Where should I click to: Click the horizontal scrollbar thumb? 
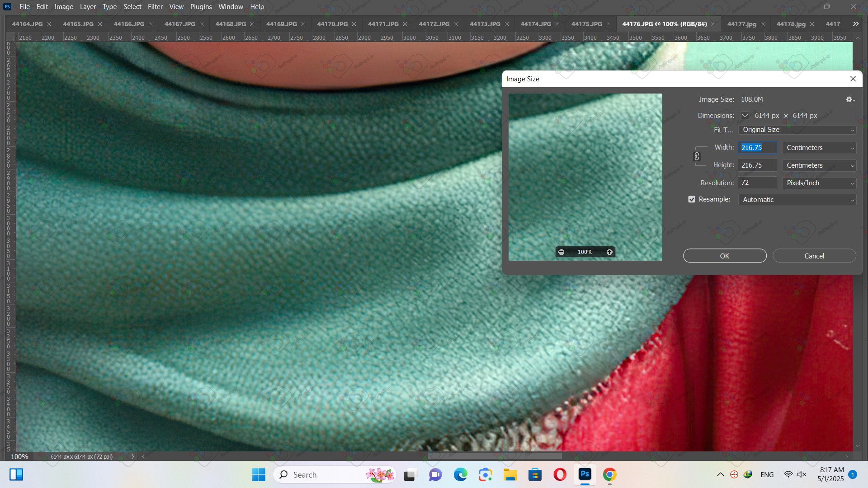[x=495, y=456]
